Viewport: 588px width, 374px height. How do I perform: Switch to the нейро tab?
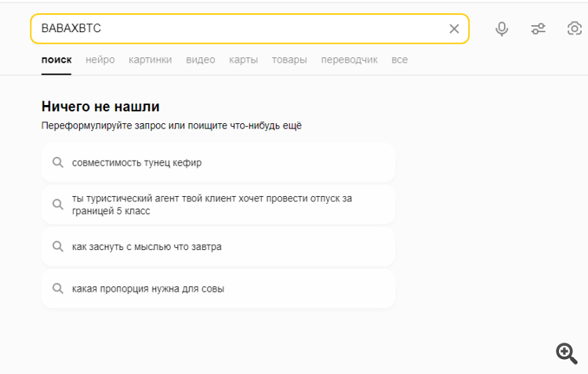point(100,60)
